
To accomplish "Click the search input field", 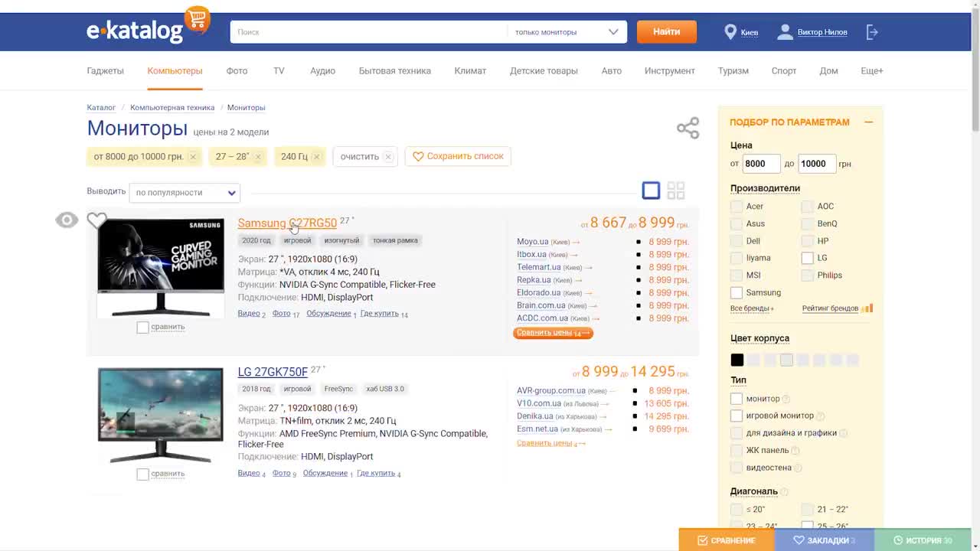I will 368,32.
